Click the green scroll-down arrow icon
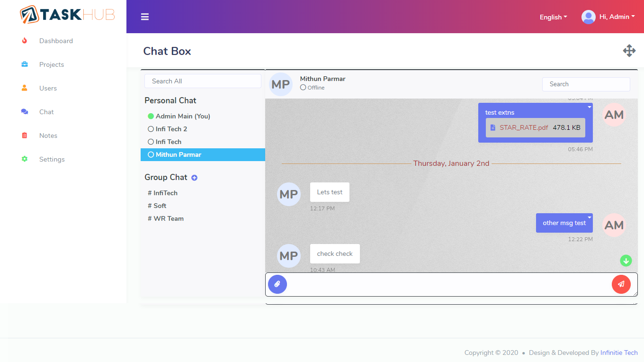The image size is (644, 362). 626,261
